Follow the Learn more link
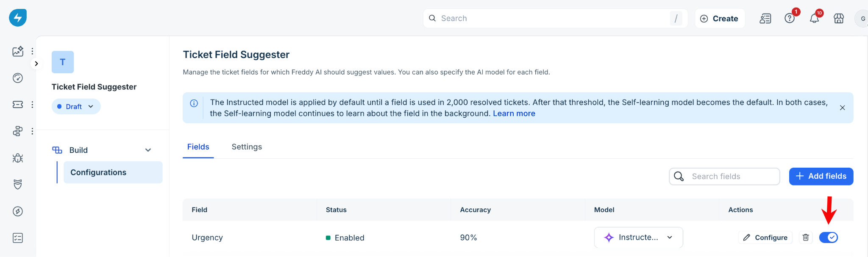The image size is (868, 257). tap(514, 113)
